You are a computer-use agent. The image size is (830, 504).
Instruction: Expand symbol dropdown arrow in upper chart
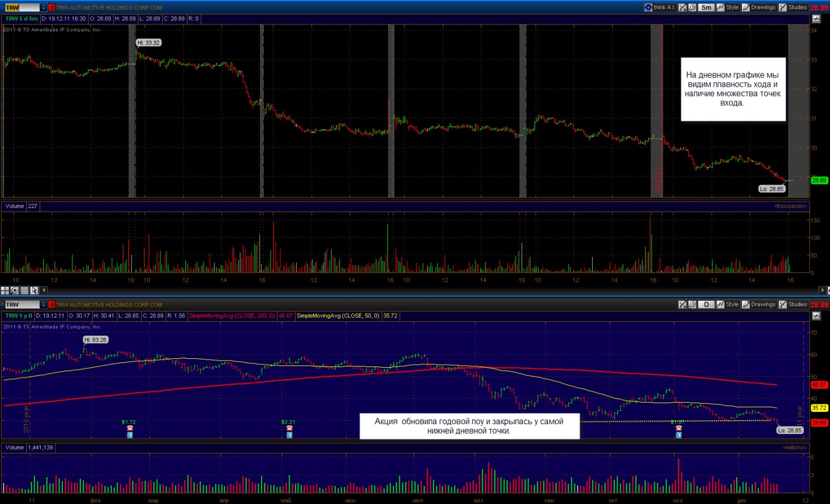tap(44, 8)
